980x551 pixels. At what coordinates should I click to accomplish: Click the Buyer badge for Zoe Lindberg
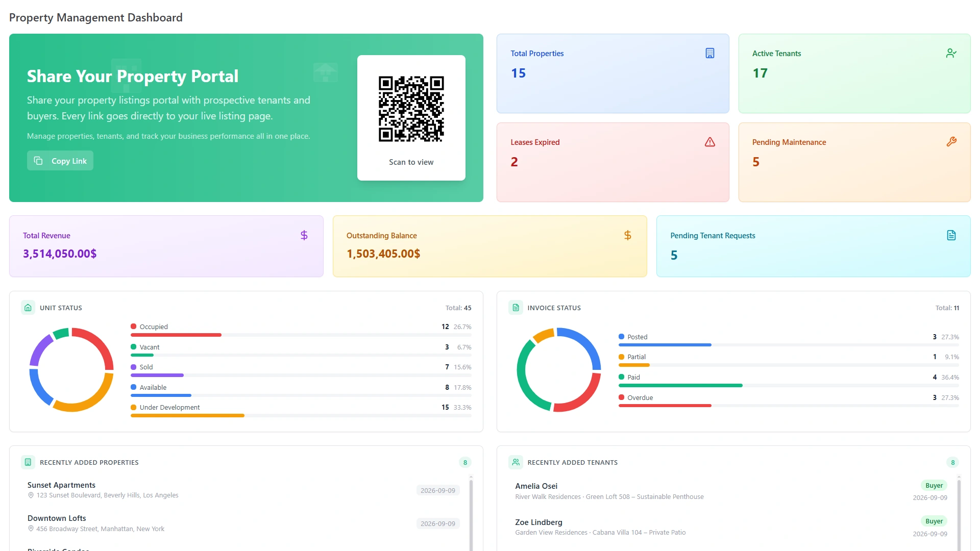point(934,521)
